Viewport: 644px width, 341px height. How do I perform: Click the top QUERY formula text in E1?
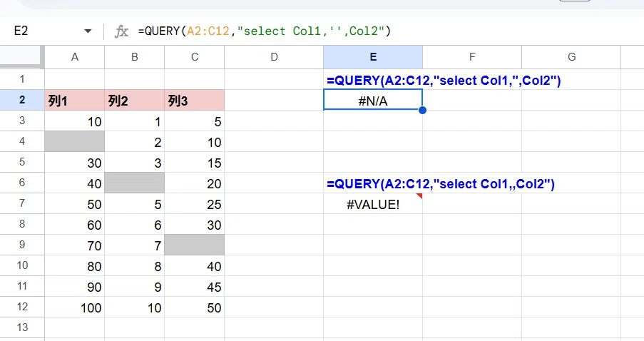pyautogui.click(x=444, y=81)
